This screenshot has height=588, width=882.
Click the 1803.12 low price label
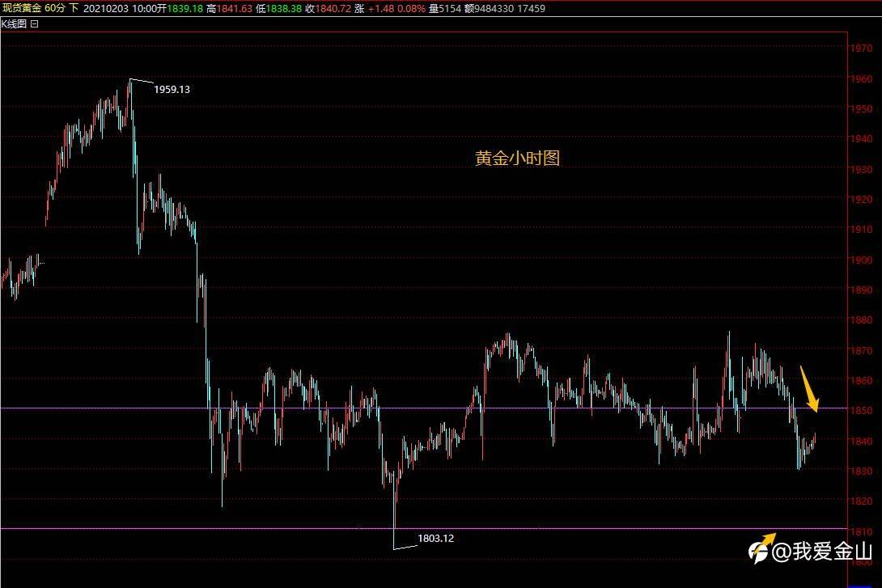[x=435, y=538]
